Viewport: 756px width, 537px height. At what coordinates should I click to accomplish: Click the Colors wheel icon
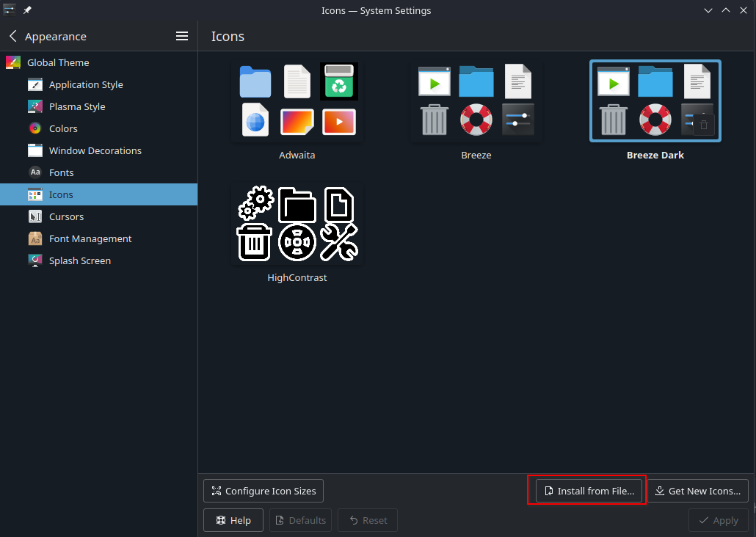click(35, 128)
